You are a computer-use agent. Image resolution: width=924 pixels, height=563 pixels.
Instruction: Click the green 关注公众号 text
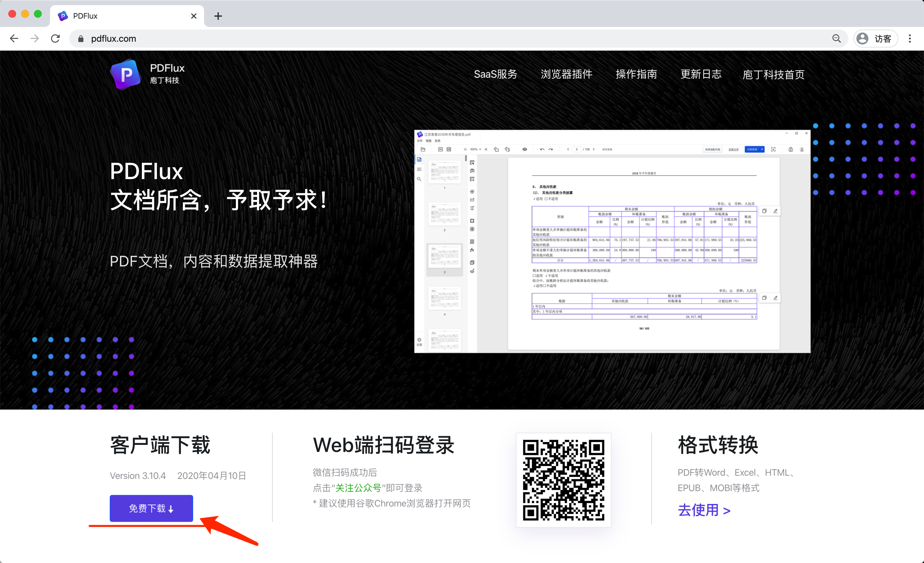pyautogui.click(x=358, y=488)
